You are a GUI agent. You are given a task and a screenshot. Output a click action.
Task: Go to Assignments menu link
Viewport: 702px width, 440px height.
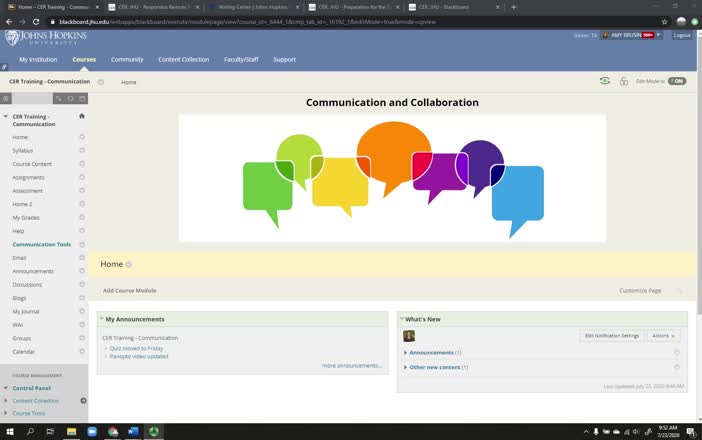[28, 177]
